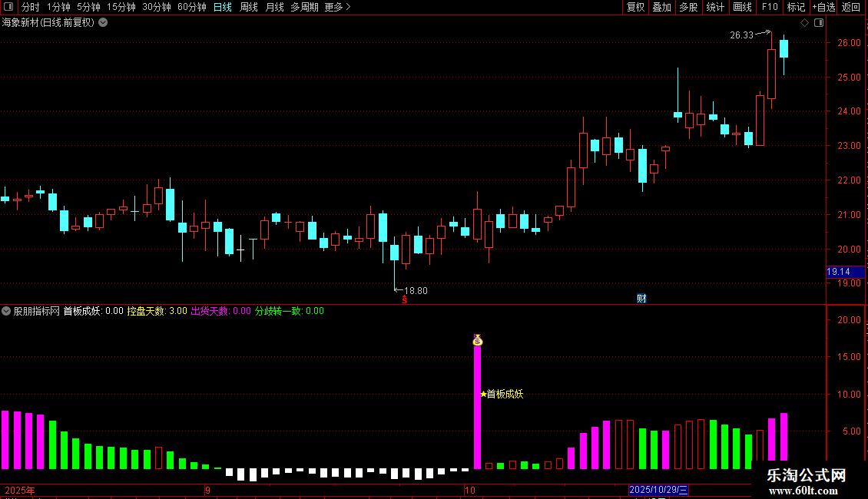
Task: Click the 财 financial marker icon
Action: coord(641,299)
